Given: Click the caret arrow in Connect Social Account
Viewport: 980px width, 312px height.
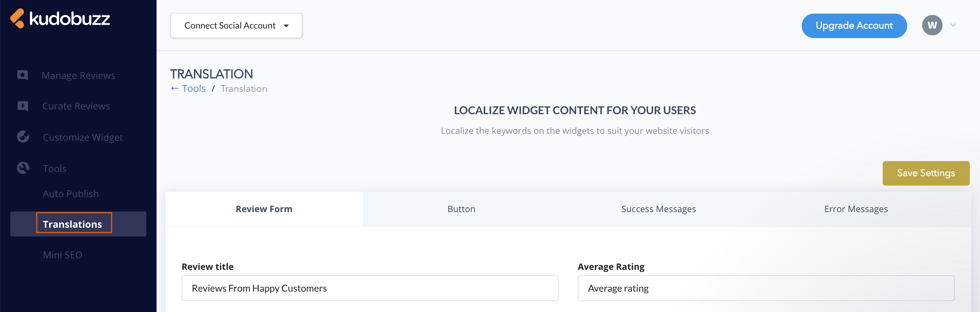Looking at the screenshot, I should point(286,26).
